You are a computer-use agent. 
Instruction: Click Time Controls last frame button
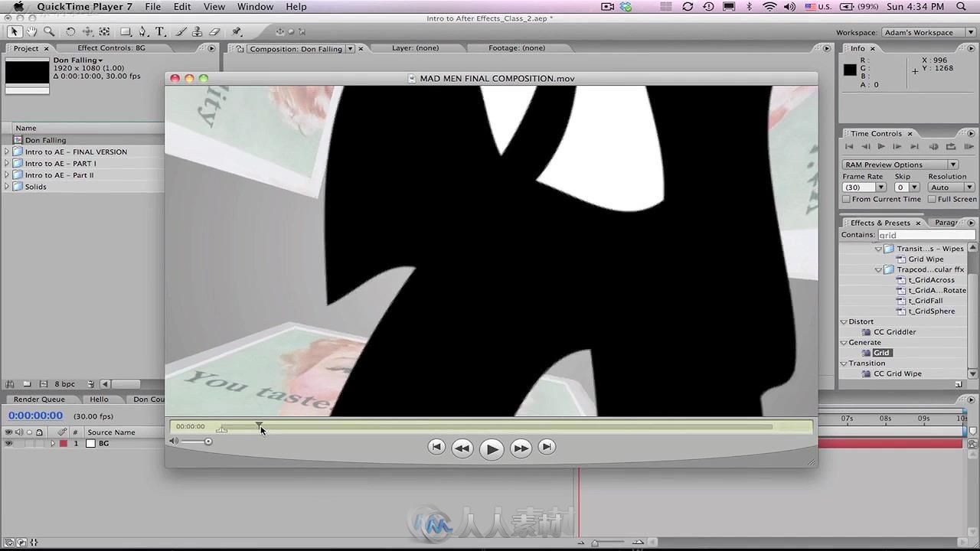click(x=914, y=146)
